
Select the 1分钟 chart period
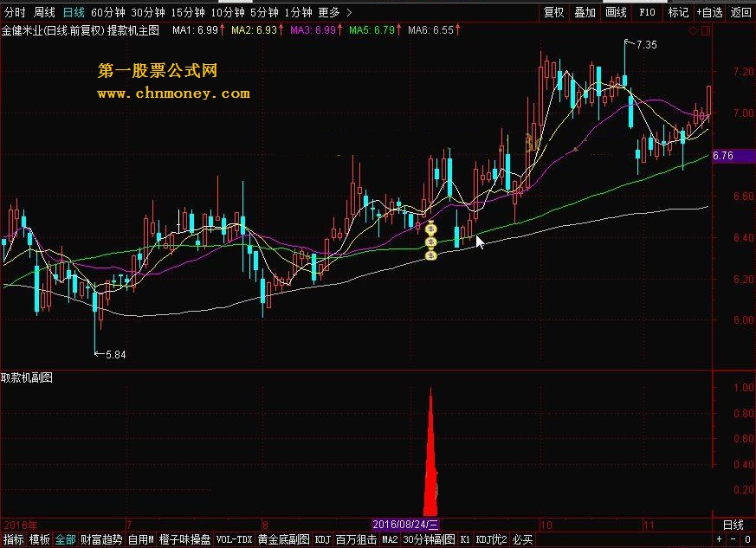tap(298, 12)
